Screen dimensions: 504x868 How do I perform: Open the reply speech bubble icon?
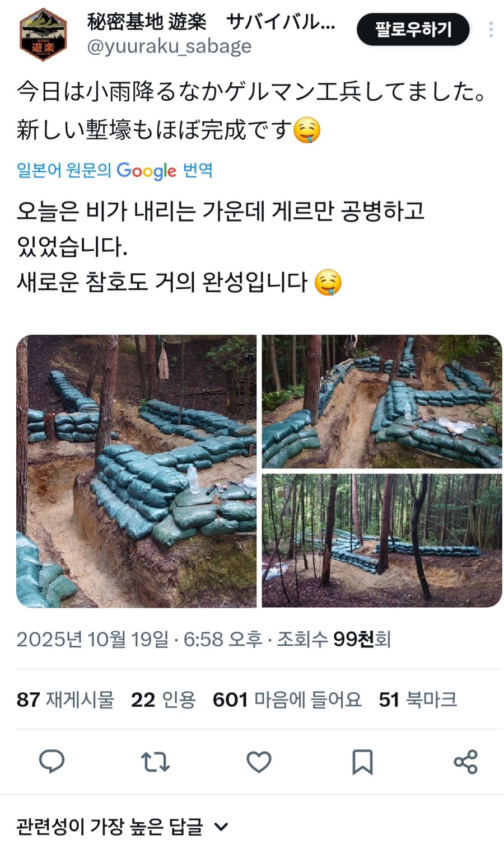click(x=52, y=762)
